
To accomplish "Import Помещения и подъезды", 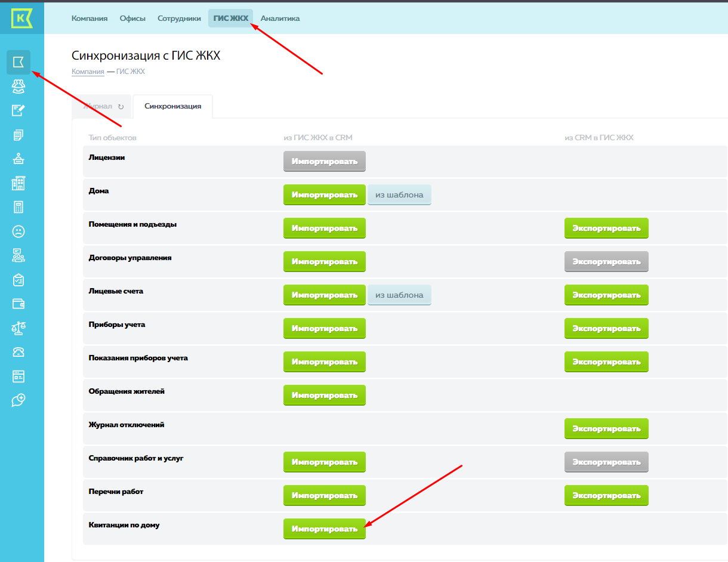I will point(325,228).
